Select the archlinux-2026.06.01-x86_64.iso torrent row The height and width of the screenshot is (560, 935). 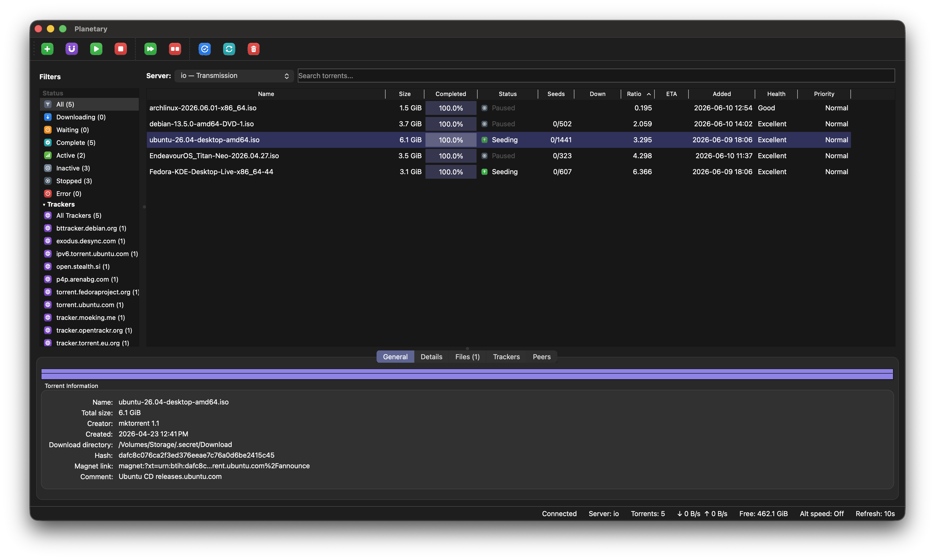499,108
